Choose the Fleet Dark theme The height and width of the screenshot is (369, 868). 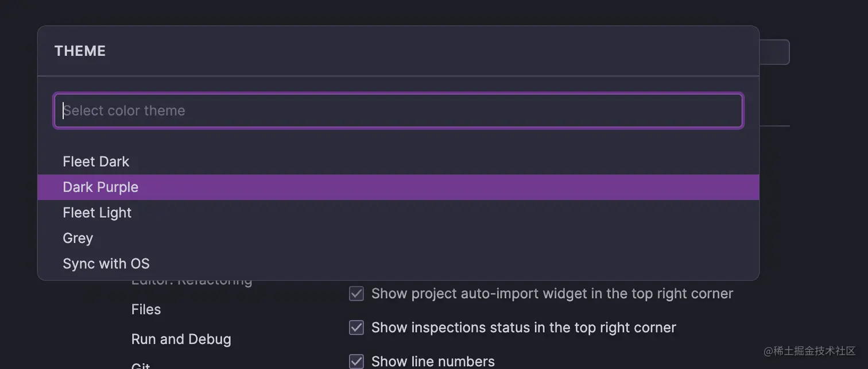click(x=96, y=162)
